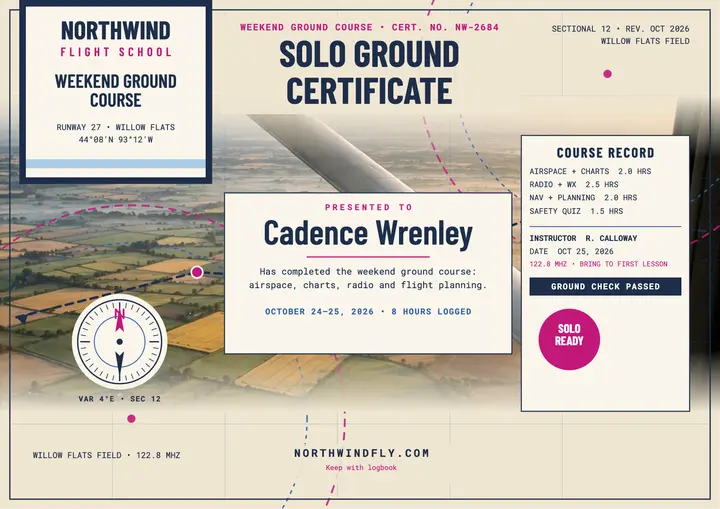The width and height of the screenshot is (720, 509).
Task: Click the magenta dot below the sectional text
Action: (x=608, y=74)
